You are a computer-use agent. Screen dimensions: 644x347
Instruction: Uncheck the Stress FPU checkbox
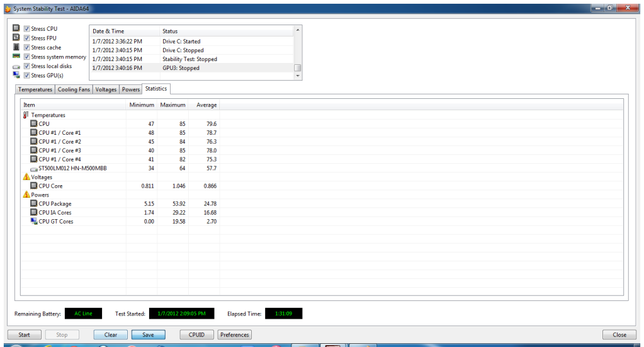[x=26, y=38]
